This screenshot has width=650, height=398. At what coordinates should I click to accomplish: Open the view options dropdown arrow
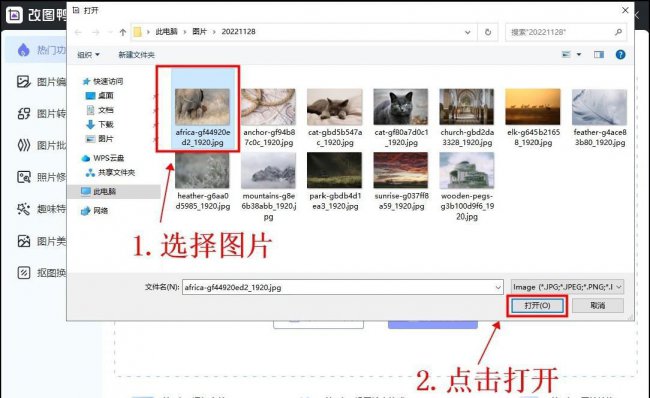click(579, 54)
